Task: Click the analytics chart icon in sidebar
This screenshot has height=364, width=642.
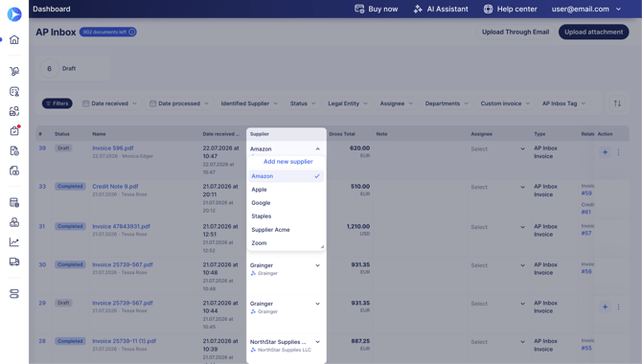Action: (x=14, y=242)
